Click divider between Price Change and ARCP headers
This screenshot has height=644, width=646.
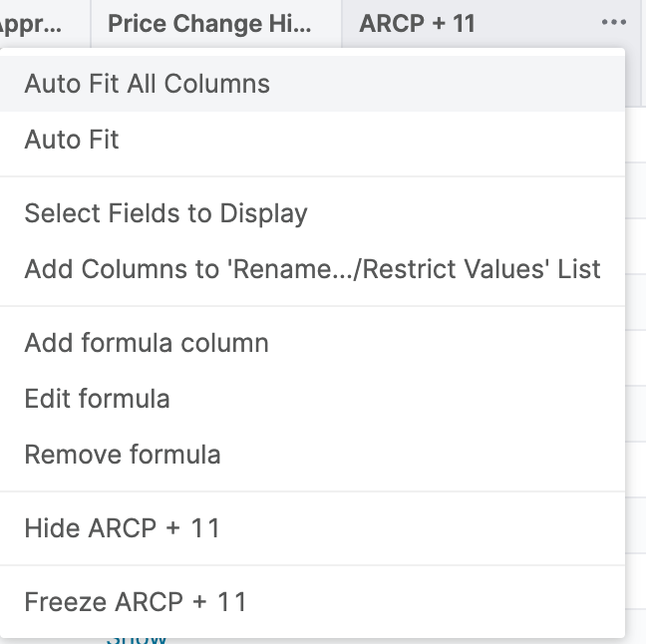[342, 23]
